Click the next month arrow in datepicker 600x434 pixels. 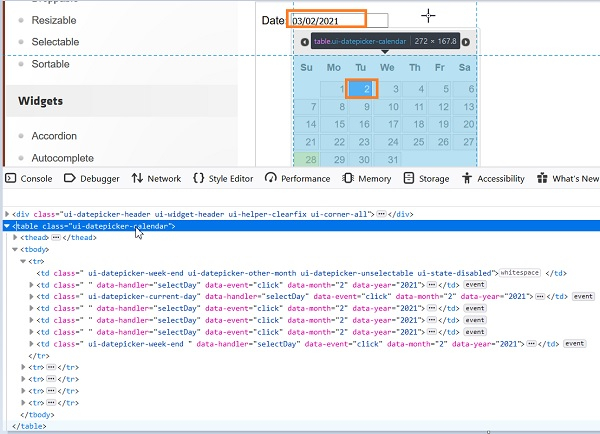[x=465, y=42]
